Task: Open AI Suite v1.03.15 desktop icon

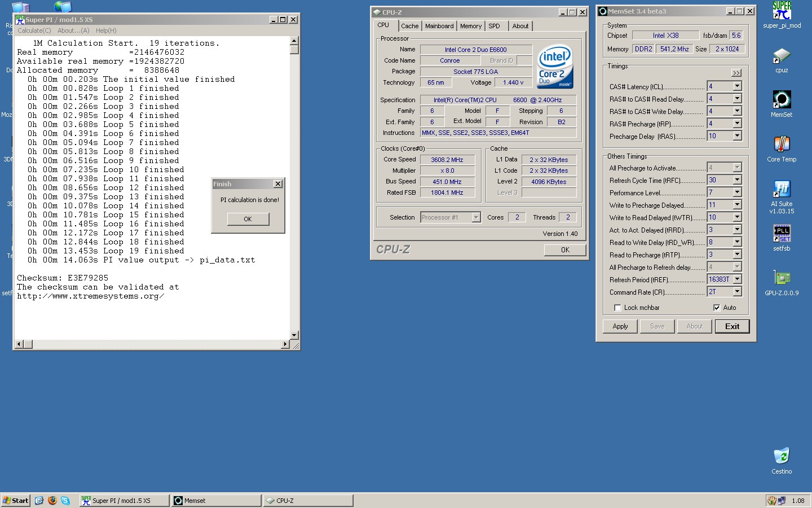Action: (782, 198)
